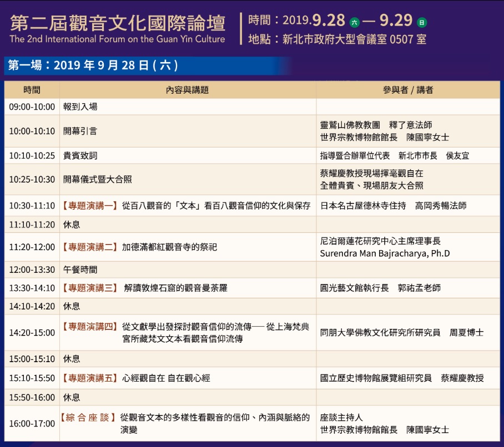Screen dimensions: 504x447
Task: Select the 【專題演講二】 label
Action: coord(90,247)
